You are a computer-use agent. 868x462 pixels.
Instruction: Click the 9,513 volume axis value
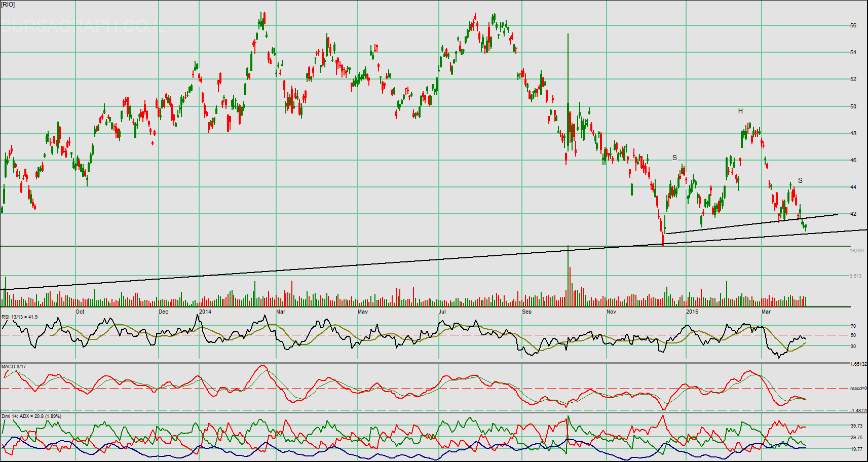point(855,276)
